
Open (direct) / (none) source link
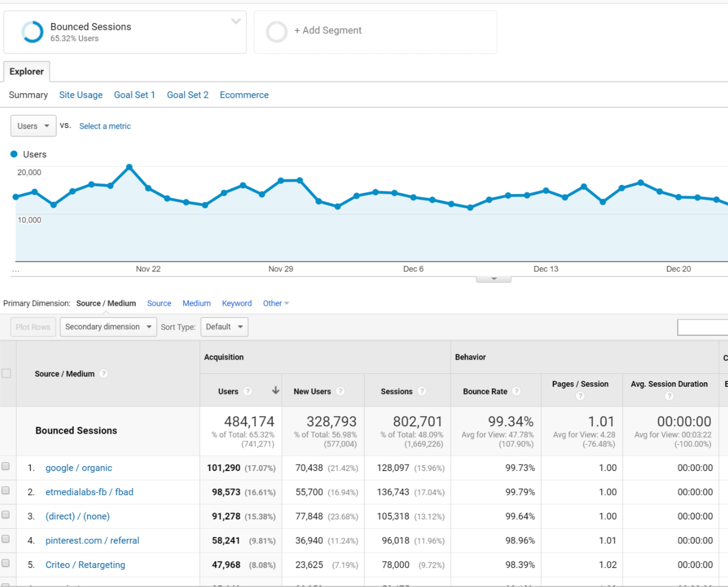point(77,516)
